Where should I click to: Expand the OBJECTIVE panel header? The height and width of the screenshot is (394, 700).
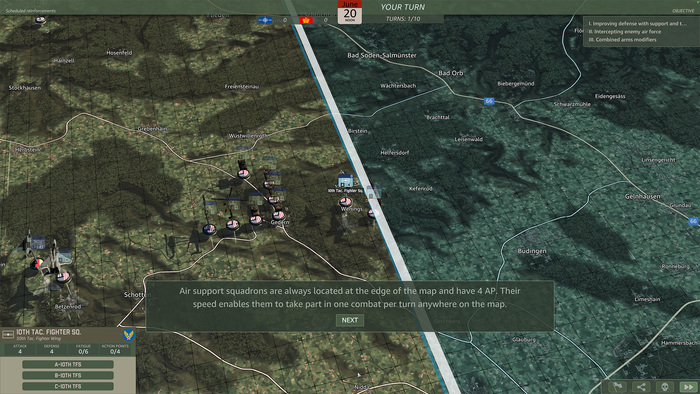coord(683,11)
